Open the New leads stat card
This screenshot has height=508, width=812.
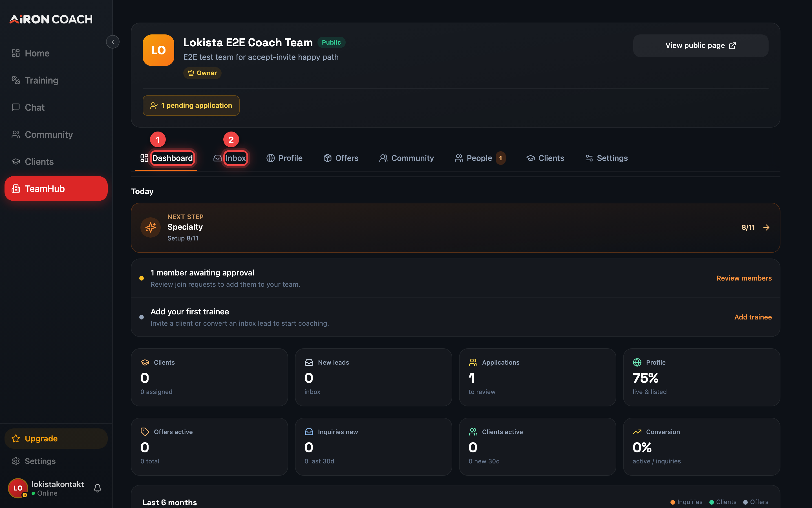point(373,377)
